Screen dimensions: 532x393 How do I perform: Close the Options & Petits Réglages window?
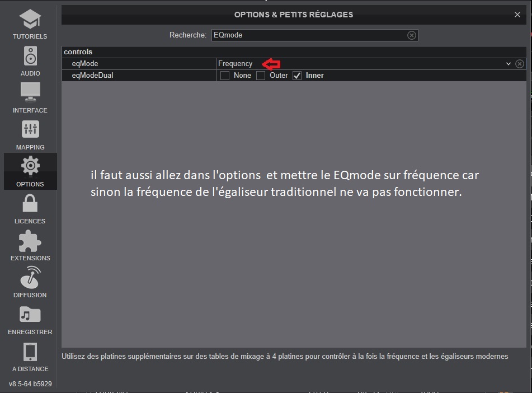point(517,15)
